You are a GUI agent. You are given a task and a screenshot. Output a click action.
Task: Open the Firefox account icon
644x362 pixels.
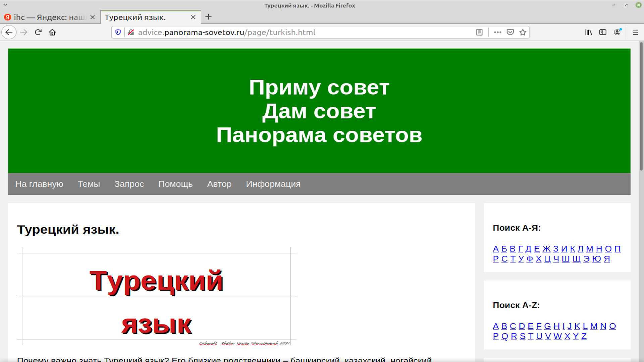(618, 32)
